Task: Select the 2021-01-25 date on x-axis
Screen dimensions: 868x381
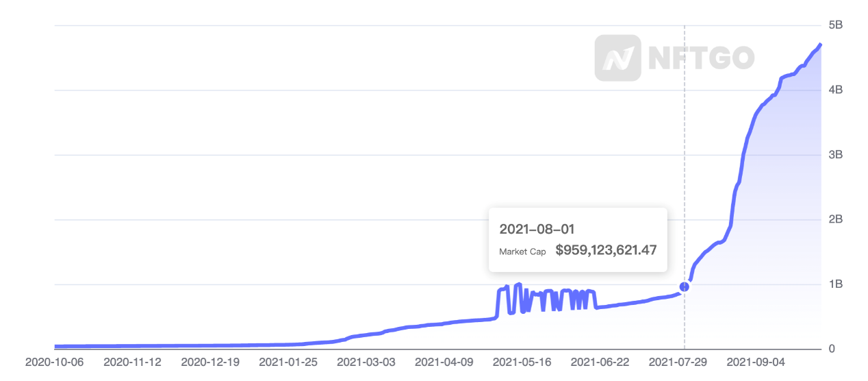Action: 288,361
